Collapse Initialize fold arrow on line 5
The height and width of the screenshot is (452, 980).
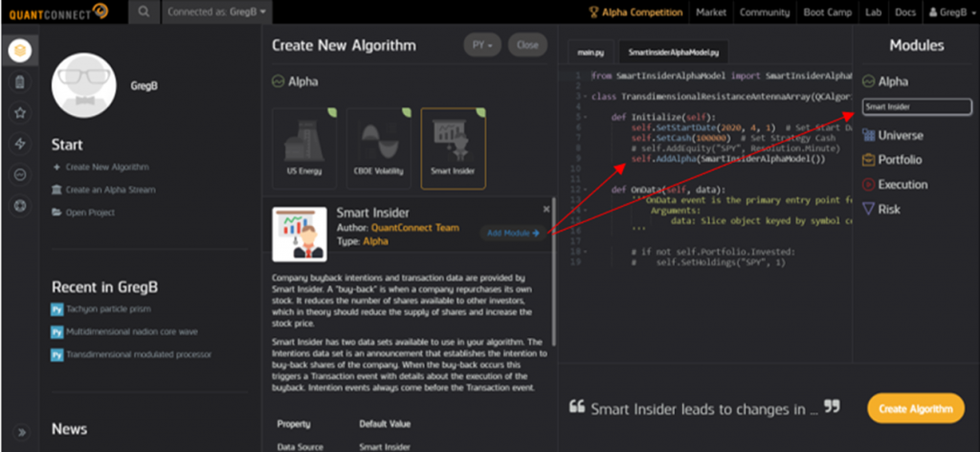tap(585, 117)
